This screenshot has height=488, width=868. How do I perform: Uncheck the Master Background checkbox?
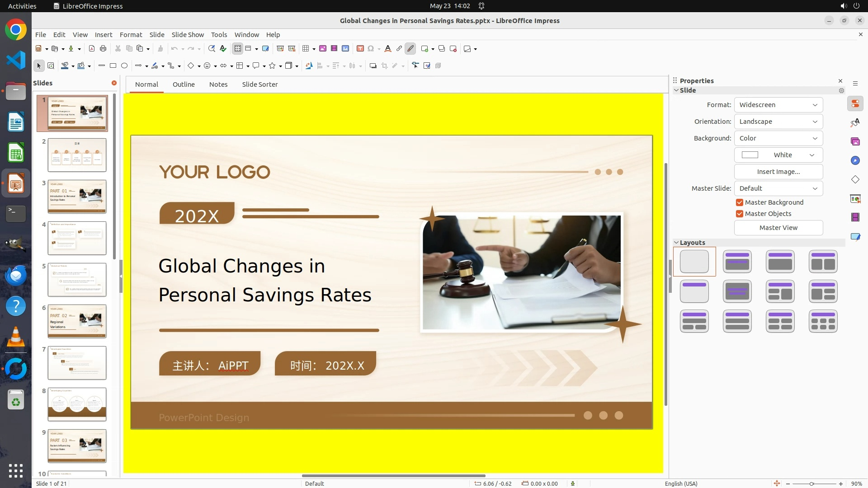740,202
